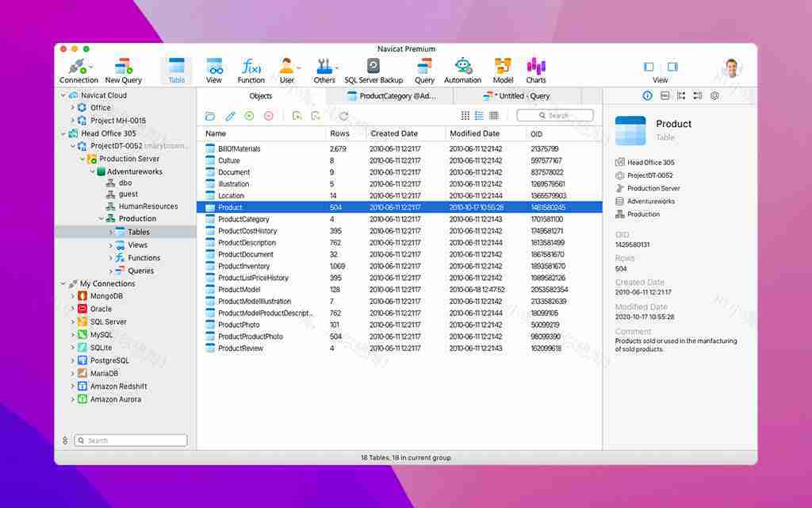Open the Untitled - Query tab
This screenshot has height=508, width=812.
click(519, 95)
